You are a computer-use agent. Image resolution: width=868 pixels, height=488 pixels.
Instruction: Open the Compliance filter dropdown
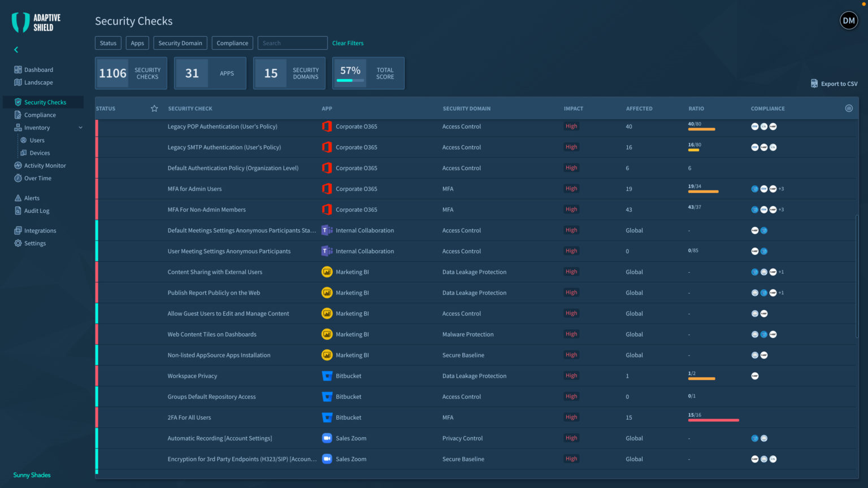(x=232, y=43)
